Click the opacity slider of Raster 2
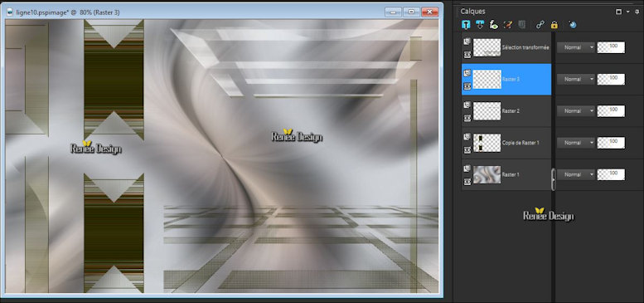 [611, 111]
